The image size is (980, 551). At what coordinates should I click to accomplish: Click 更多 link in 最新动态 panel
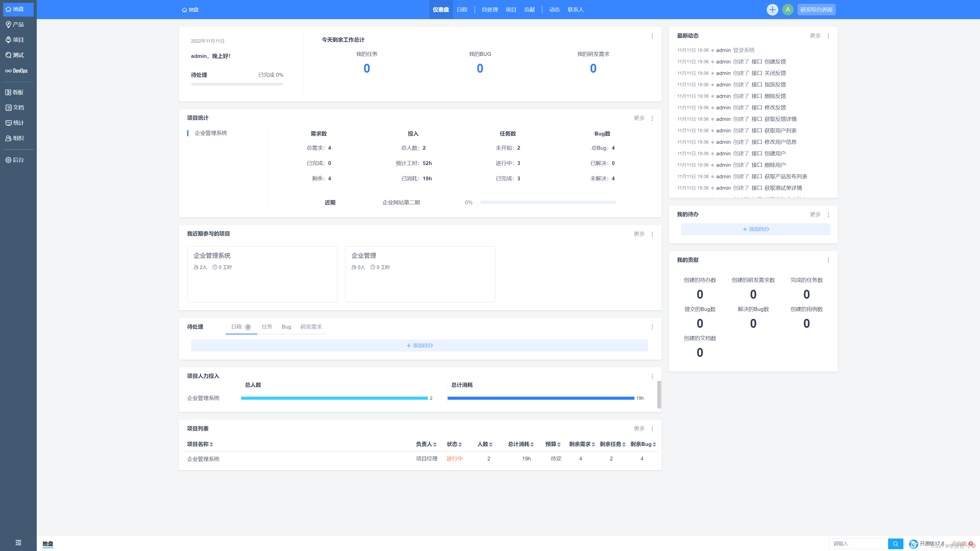pos(815,36)
